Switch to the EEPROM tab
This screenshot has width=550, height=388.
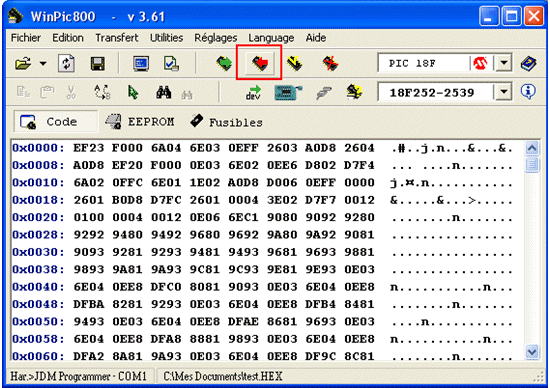point(140,122)
